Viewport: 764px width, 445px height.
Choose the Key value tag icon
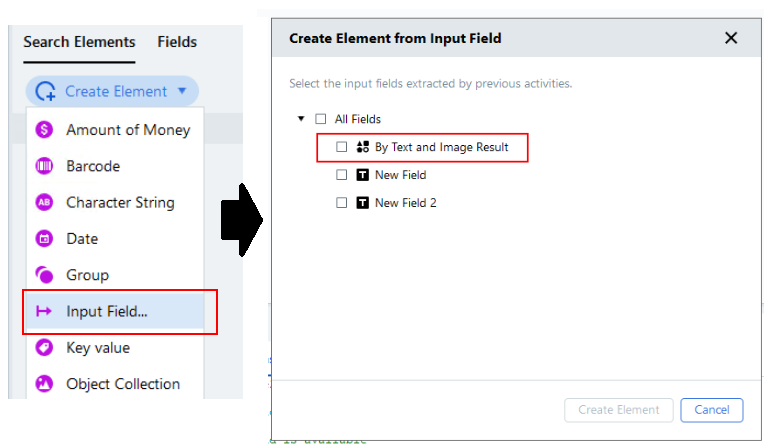[44, 348]
